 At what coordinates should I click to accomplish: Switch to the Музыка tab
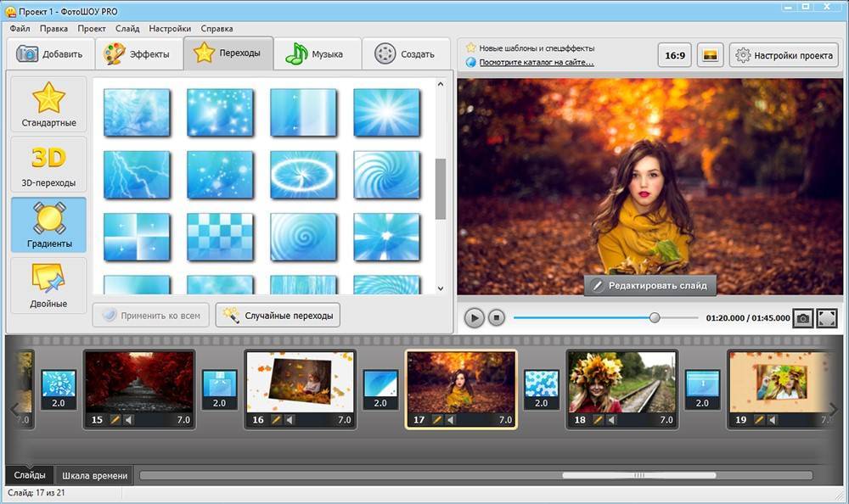click(317, 53)
